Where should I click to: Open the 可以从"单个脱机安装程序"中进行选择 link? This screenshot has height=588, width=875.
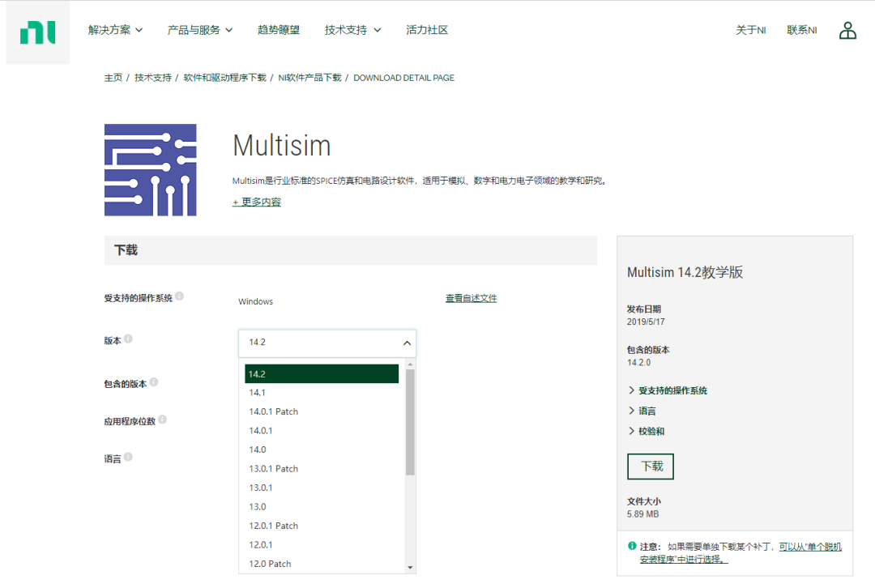pos(741,553)
